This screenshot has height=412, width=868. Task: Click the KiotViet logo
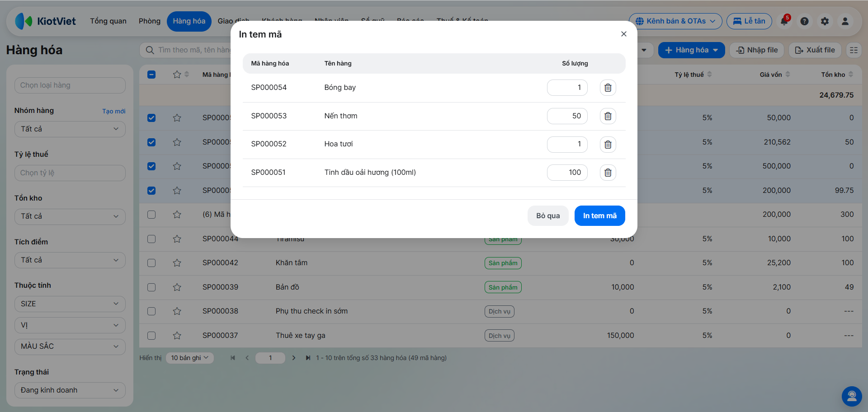point(45,21)
